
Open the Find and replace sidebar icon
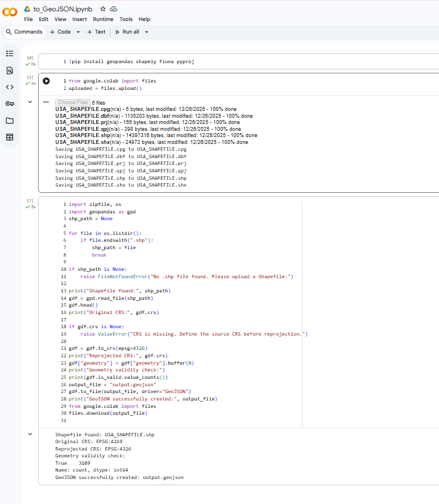point(10,71)
